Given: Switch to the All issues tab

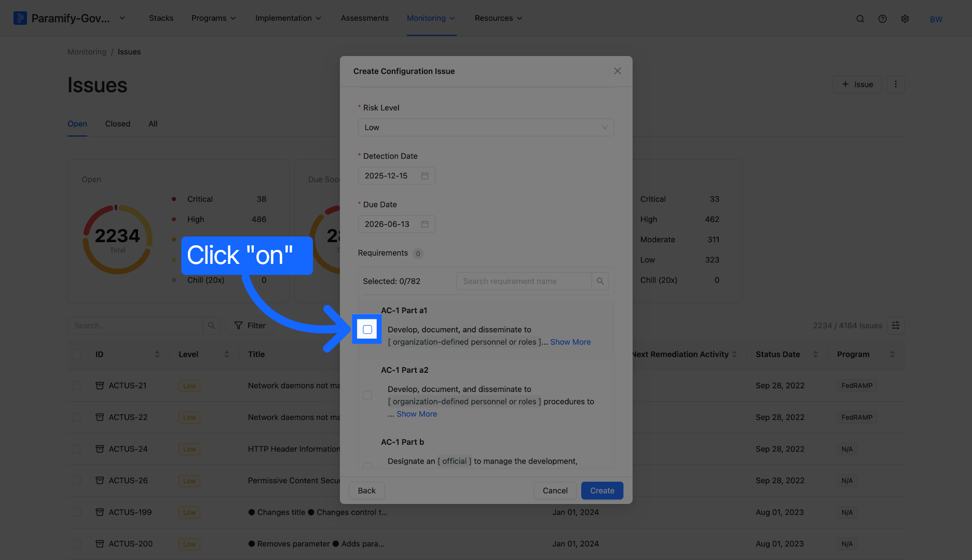Looking at the screenshot, I should [153, 124].
